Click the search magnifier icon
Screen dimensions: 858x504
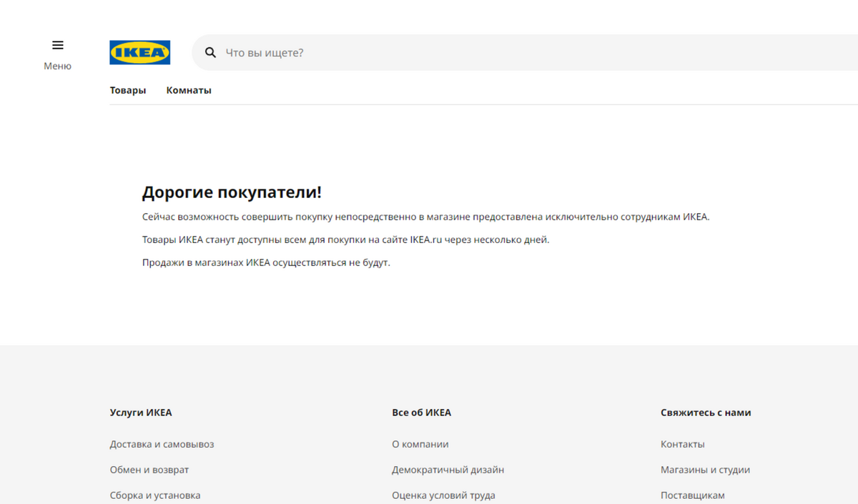pyautogui.click(x=210, y=53)
